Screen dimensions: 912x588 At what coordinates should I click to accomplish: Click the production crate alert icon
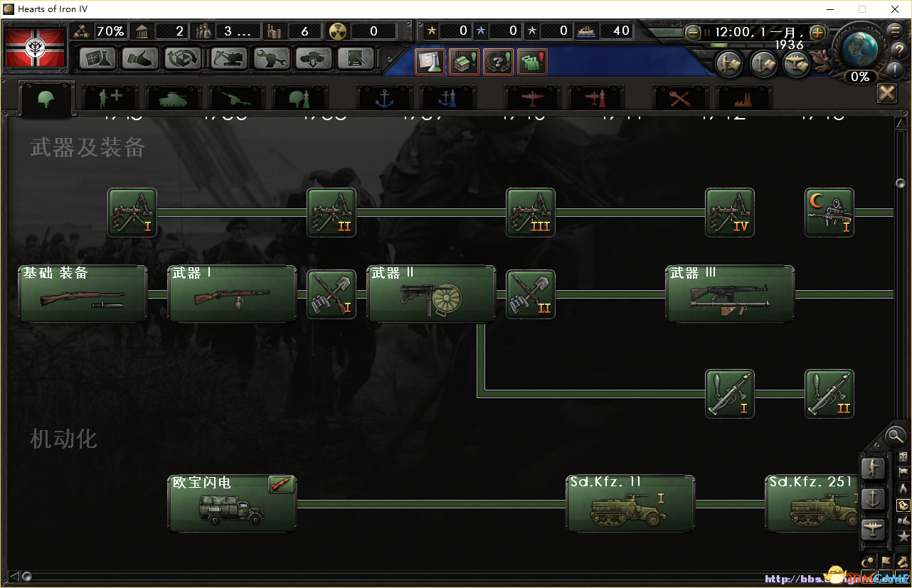(x=464, y=62)
